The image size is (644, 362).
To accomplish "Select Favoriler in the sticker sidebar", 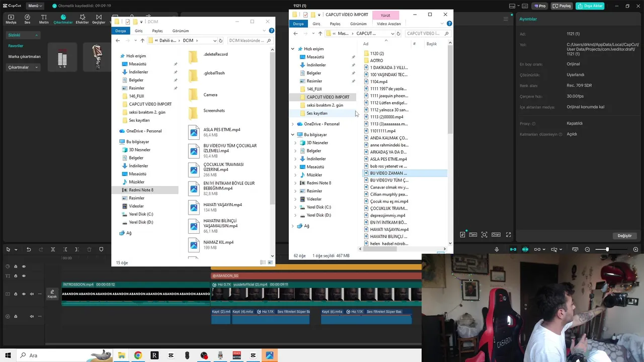I will click(16, 46).
